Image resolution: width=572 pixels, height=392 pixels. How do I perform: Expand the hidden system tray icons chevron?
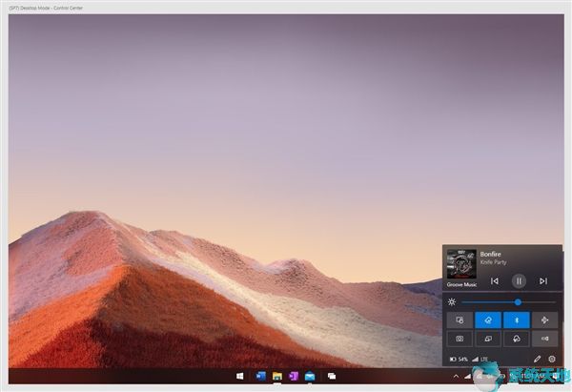pos(456,377)
